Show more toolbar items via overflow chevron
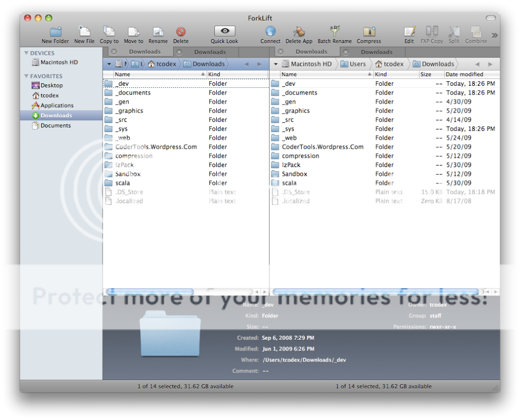Image resolution: width=520 pixels, height=420 pixels. [495, 35]
